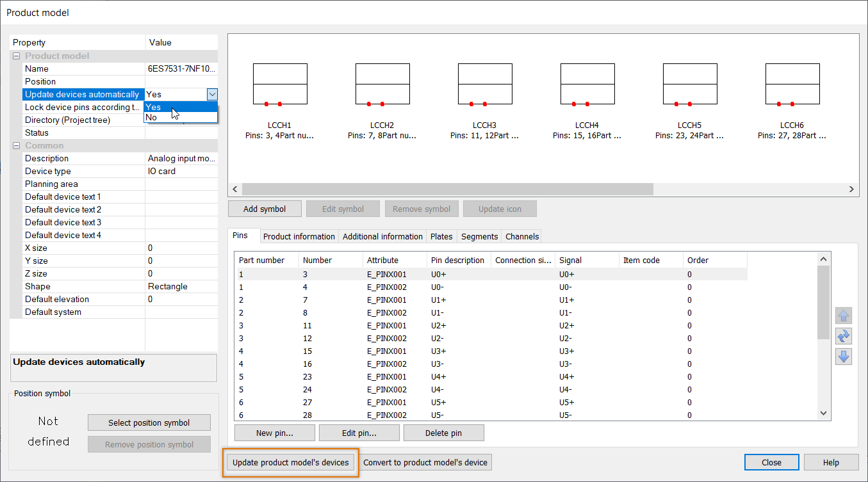Collapse the Product model property group

point(17,56)
